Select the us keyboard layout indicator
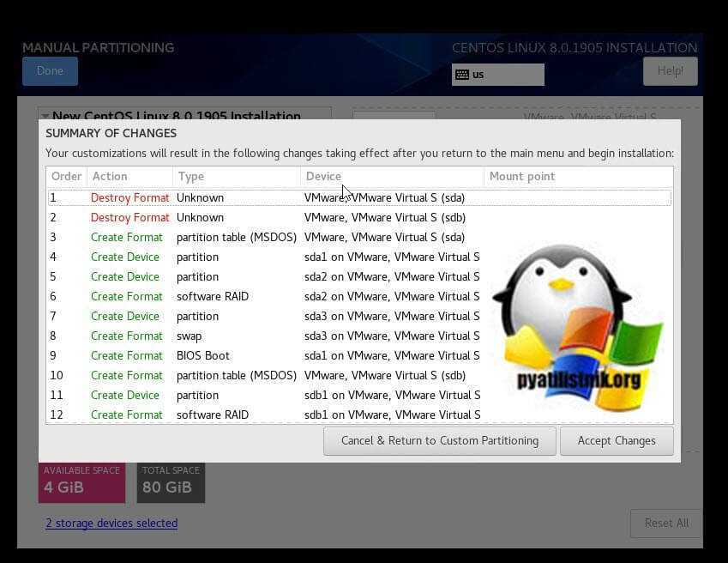The width and height of the screenshot is (728, 563). pos(497,75)
